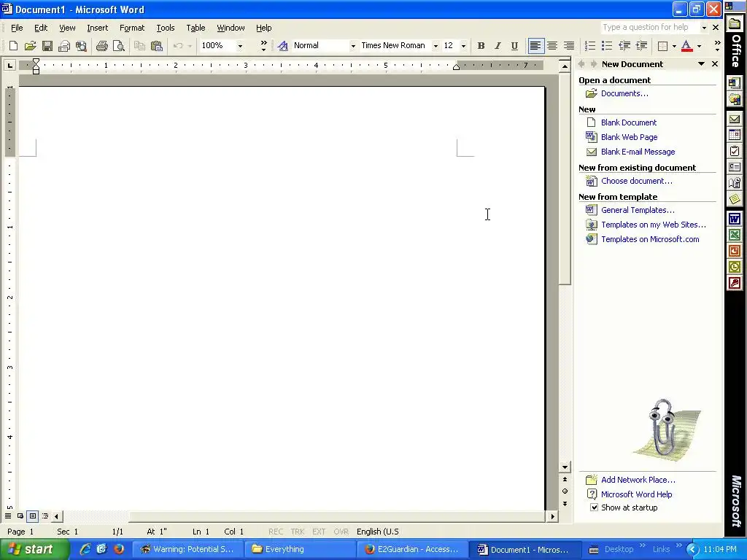Screen dimensions: 747x560
Task: Switch to the Everything taskbar window
Action: pyautogui.click(x=300, y=550)
